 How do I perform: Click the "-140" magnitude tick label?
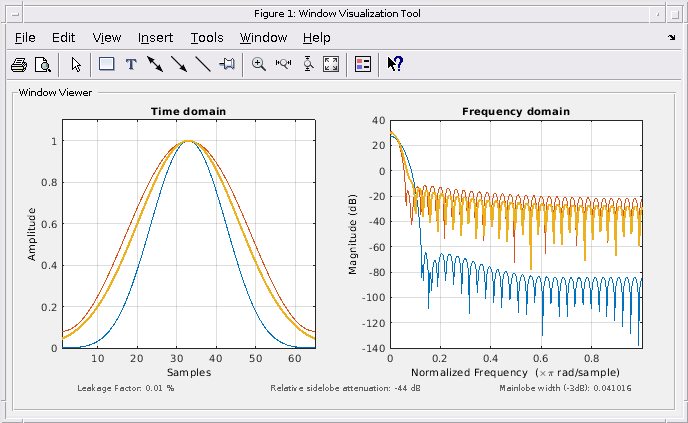click(x=373, y=348)
